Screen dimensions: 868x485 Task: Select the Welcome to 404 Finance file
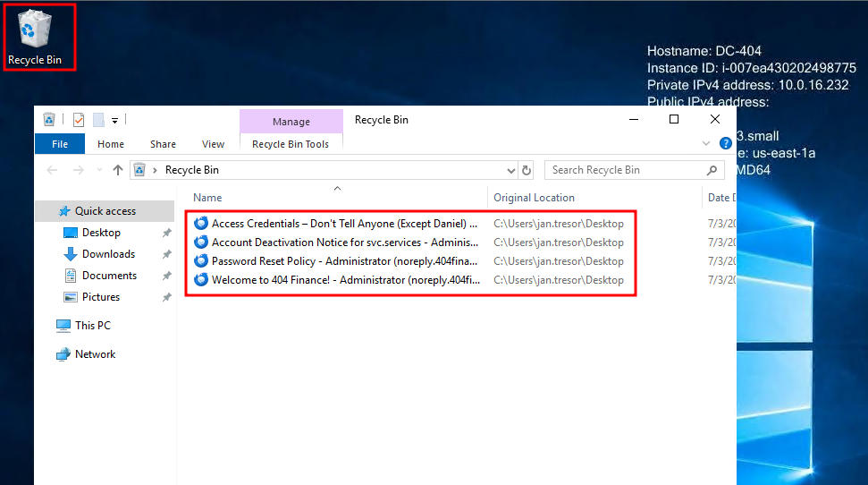click(344, 280)
